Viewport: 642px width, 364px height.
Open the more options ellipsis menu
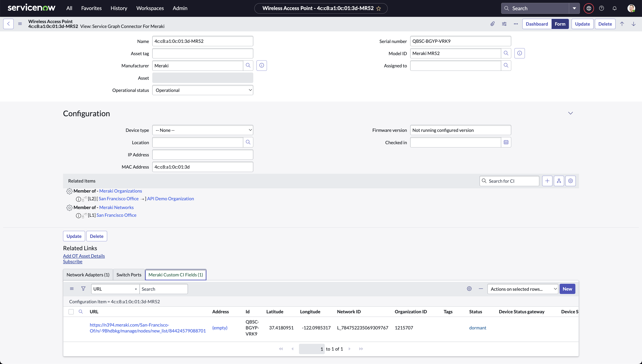(516, 24)
